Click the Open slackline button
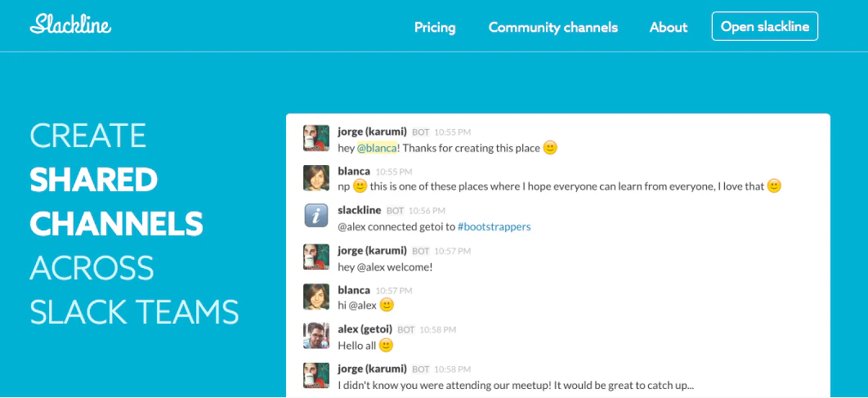 click(x=765, y=27)
